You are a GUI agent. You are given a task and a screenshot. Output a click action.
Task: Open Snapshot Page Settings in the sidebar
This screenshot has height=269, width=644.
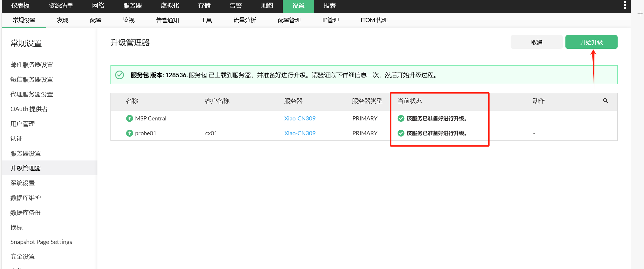(x=41, y=242)
